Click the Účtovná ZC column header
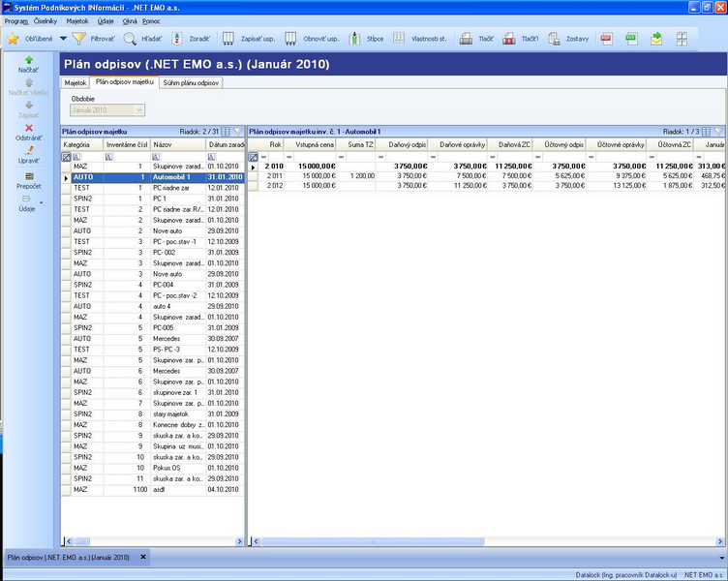Screen dimensions: 728x581 pyautogui.click(x=670, y=145)
